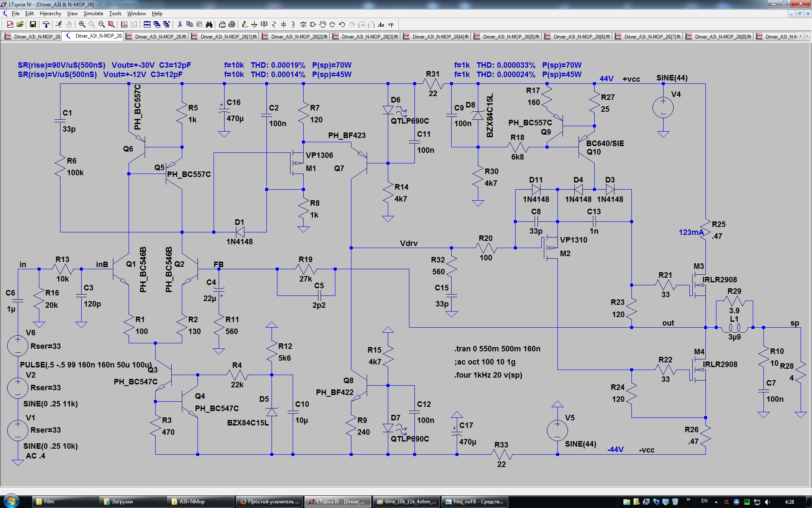Viewport: 812px width, 508px height.
Task: Select the 'PULSE(.5 -.5 99 160n 160n 50u 100u)' text
Action: pyautogui.click(x=86, y=364)
